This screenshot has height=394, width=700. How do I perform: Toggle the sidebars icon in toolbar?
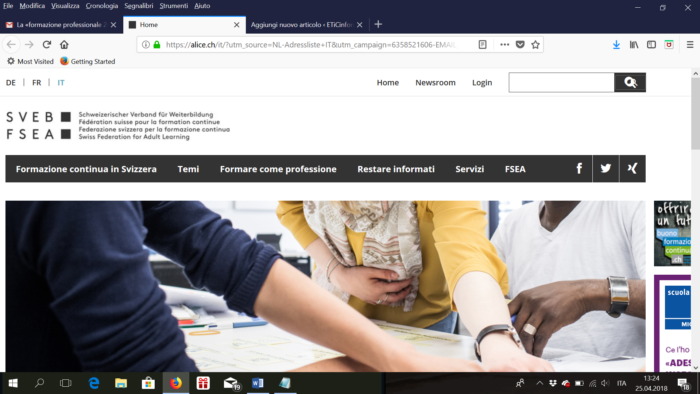pyautogui.click(x=651, y=45)
